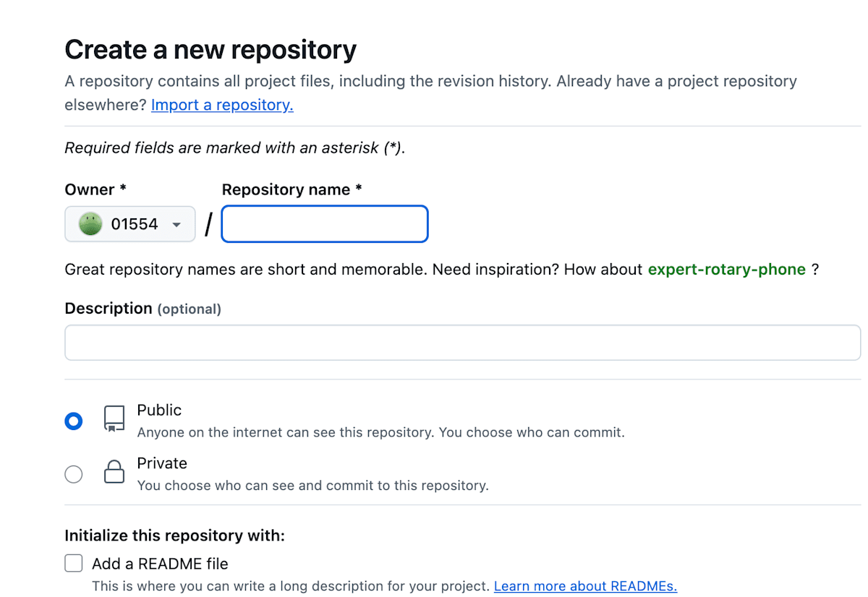Screen dimensions: 868x597
Task: Select the Private radio button
Action: [74, 474]
